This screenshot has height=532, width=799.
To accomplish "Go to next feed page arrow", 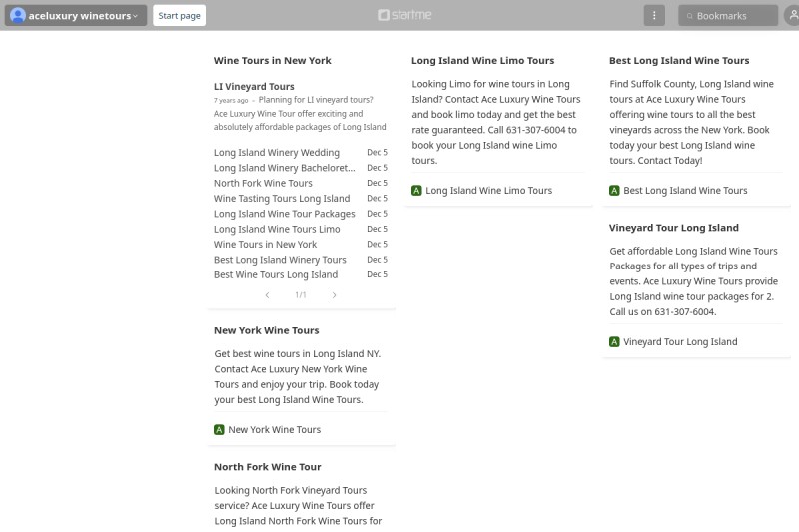I will coord(334,295).
